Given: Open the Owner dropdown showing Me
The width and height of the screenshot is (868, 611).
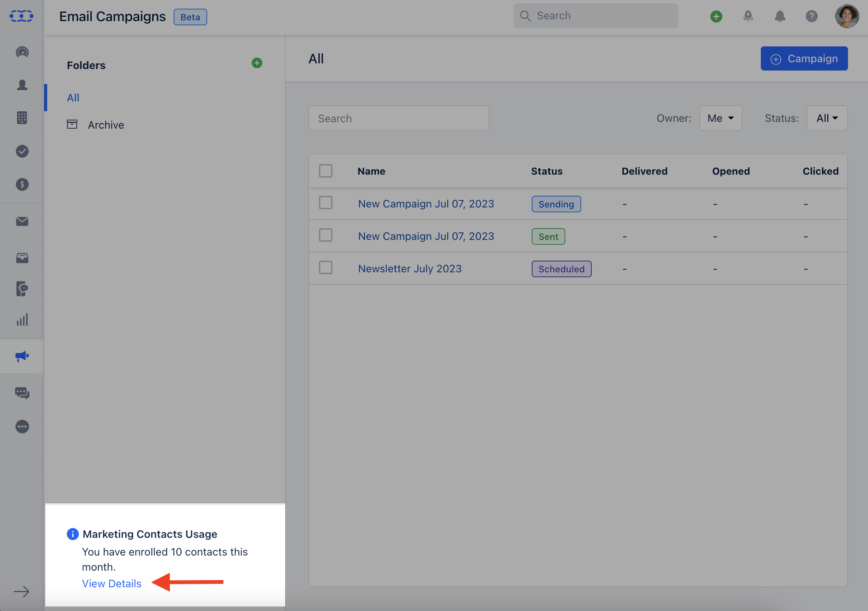Looking at the screenshot, I should (720, 118).
